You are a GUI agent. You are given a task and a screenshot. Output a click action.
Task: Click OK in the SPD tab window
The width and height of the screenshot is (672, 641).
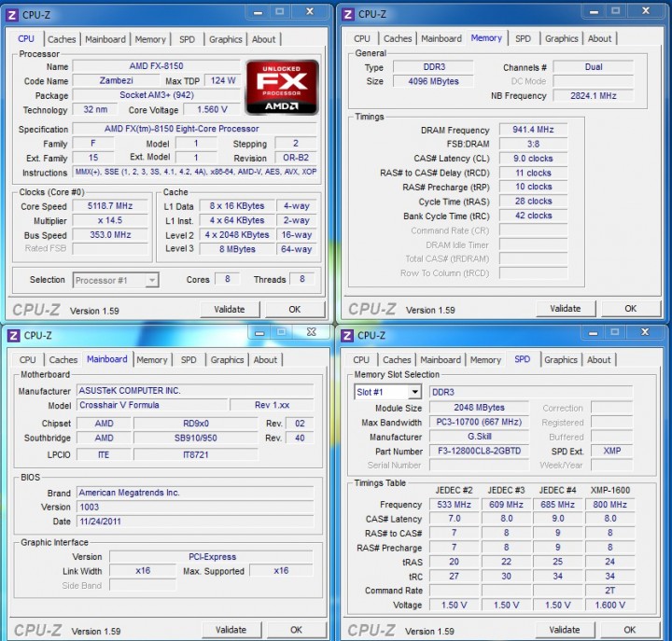click(x=630, y=630)
